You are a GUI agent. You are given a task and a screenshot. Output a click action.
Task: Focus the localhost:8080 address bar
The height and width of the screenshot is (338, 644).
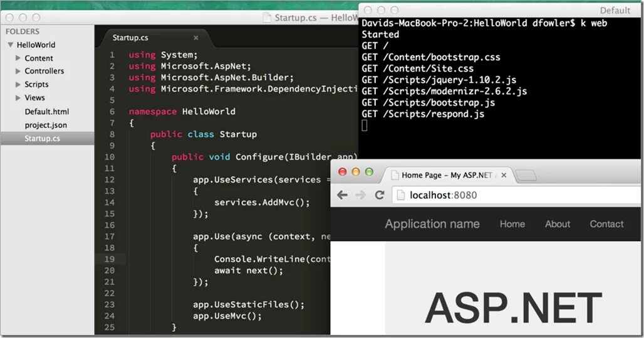click(x=516, y=195)
